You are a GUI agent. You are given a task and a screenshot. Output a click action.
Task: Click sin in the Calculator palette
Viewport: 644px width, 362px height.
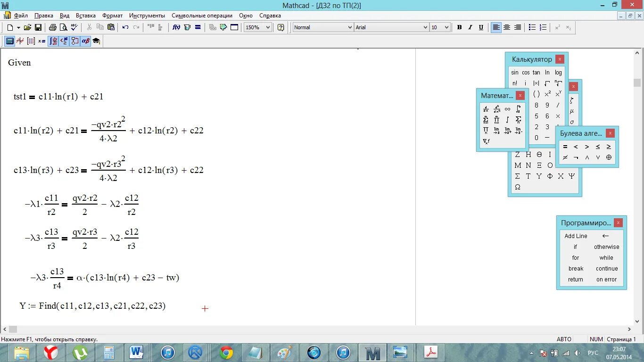pyautogui.click(x=515, y=73)
